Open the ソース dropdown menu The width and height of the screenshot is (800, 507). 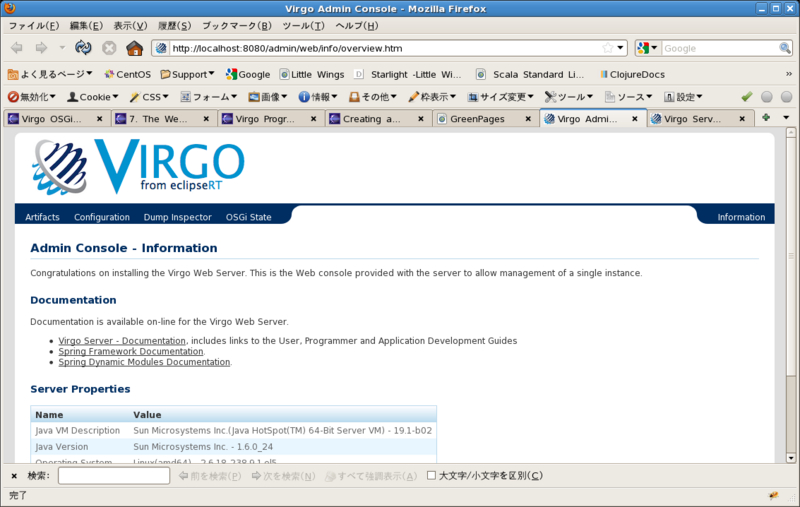(x=629, y=96)
